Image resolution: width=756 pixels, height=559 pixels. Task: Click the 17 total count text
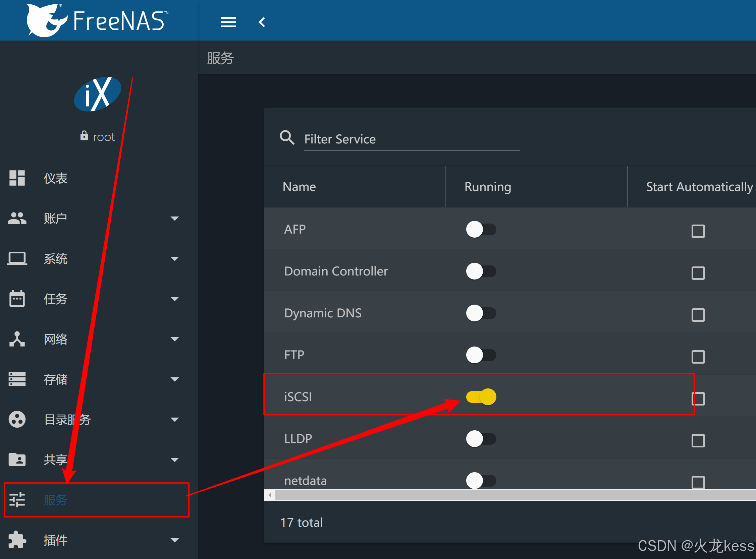[301, 522]
